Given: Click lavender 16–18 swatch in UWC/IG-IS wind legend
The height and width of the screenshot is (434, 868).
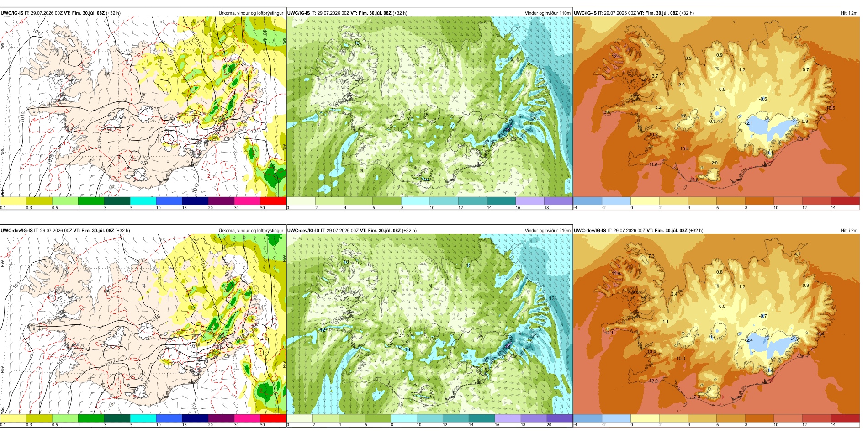Looking at the screenshot, I should point(530,201).
